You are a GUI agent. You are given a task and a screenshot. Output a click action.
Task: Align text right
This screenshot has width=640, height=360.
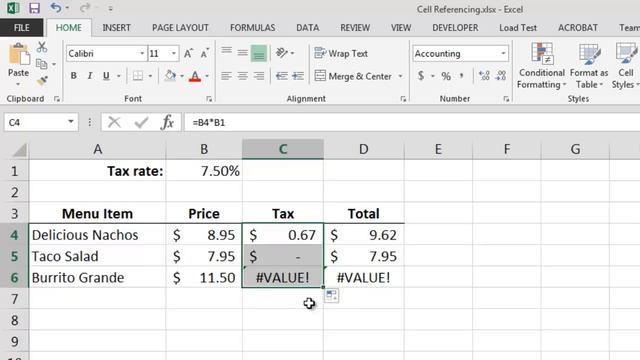pos(259,76)
